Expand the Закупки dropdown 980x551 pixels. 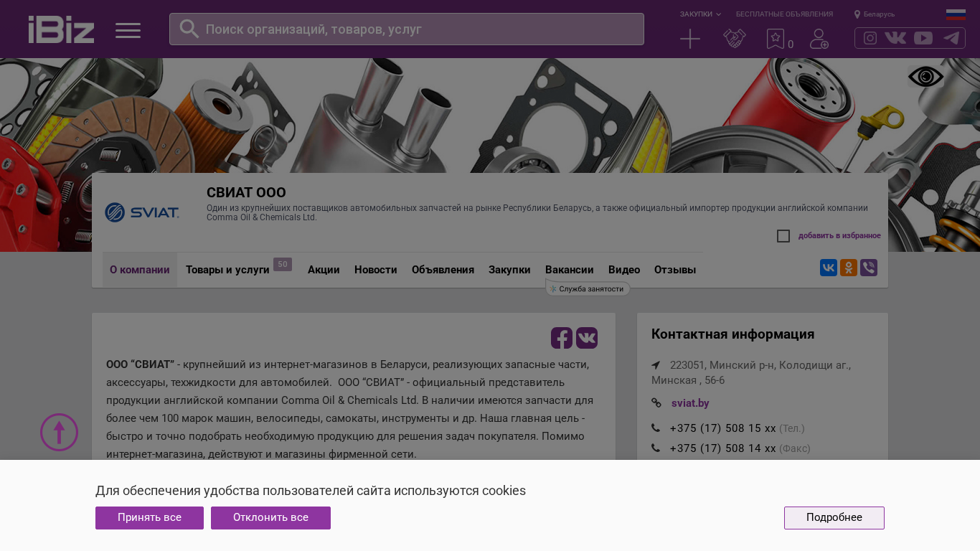pos(700,14)
